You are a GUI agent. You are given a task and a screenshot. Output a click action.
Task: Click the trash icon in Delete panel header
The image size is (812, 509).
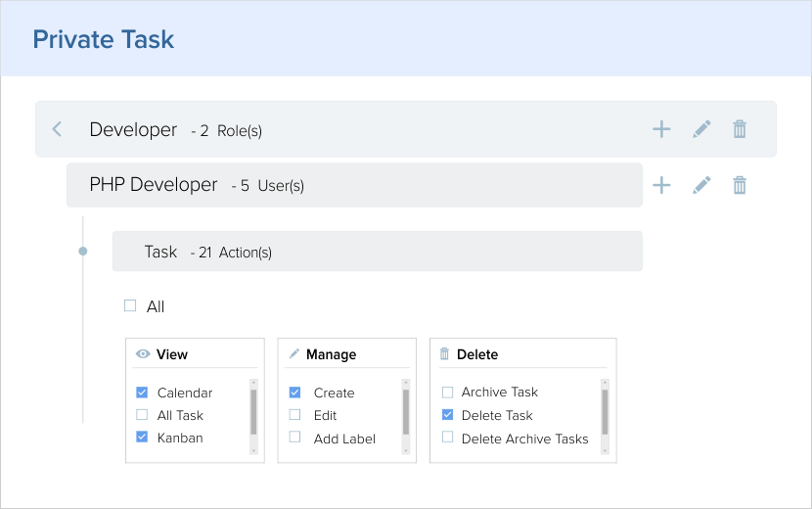(444, 354)
